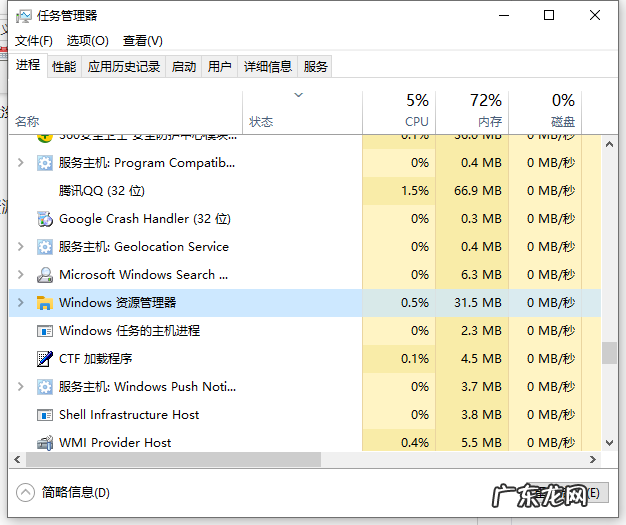Click the 0.5% CPU value of Windows 资源管理器

coord(415,303)
